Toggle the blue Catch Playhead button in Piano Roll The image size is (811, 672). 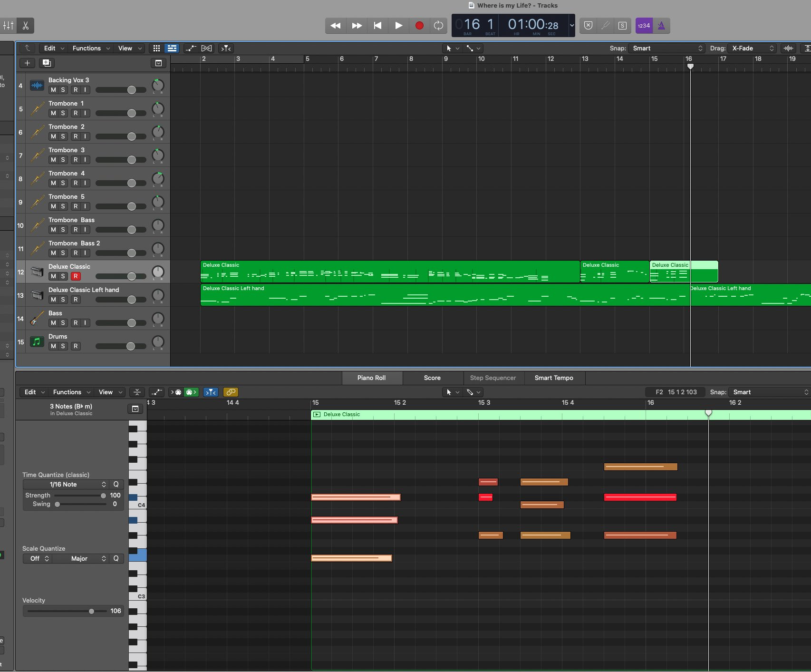pyautogui.click(x=211, y=392)
